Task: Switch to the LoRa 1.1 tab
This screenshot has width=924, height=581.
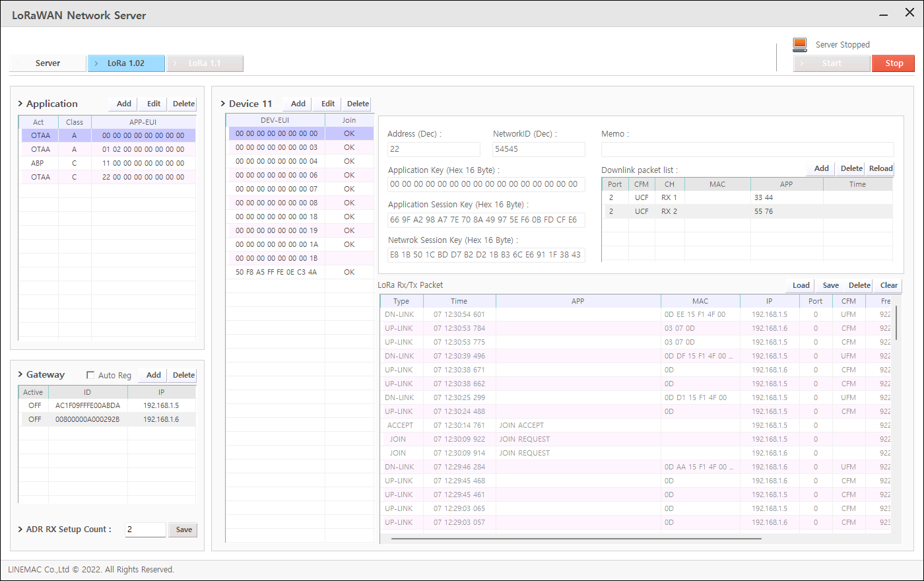Action: (205, 63)
